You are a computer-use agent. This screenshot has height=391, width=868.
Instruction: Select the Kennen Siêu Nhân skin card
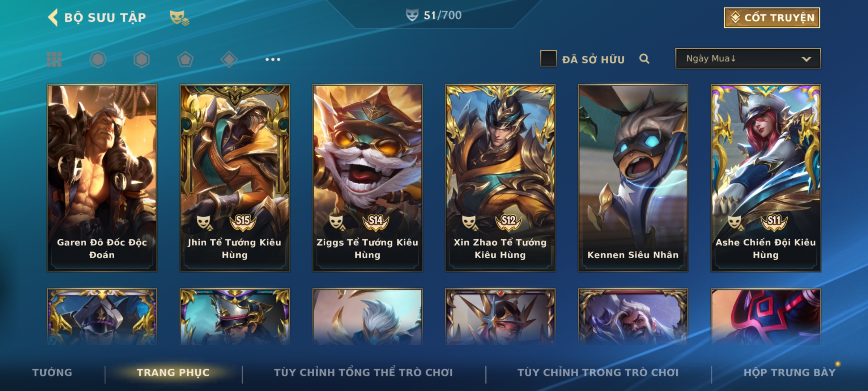coord(633,178)
